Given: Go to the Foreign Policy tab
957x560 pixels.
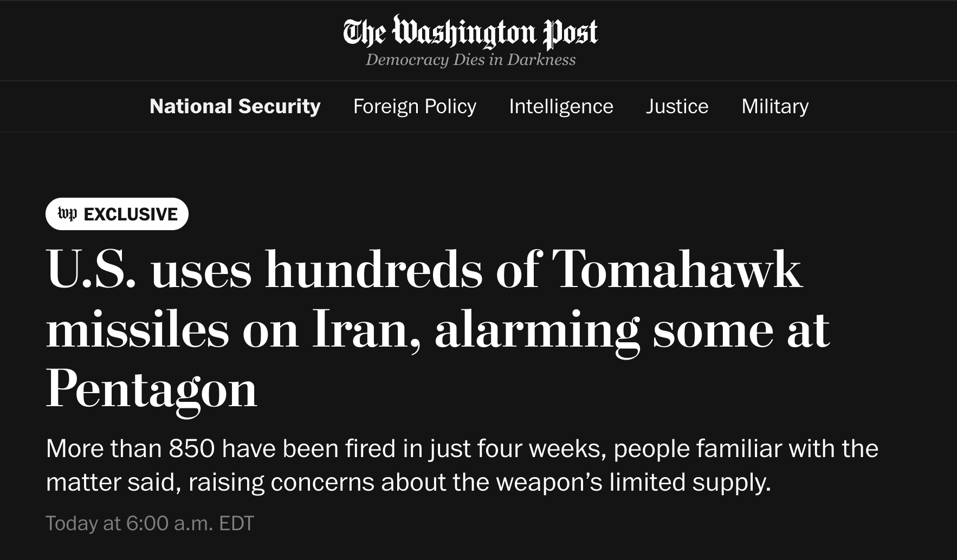Looking at the screenshot, I should pos(415,106).
